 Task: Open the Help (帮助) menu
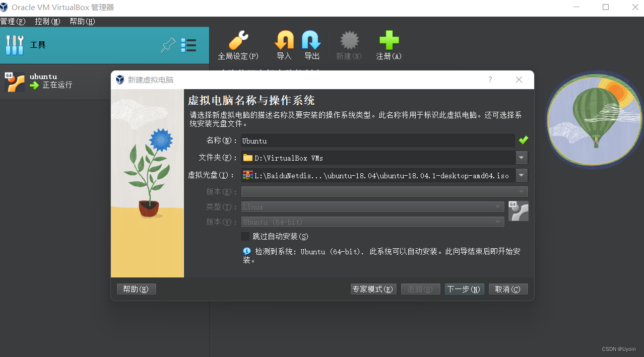coord(82,22)
